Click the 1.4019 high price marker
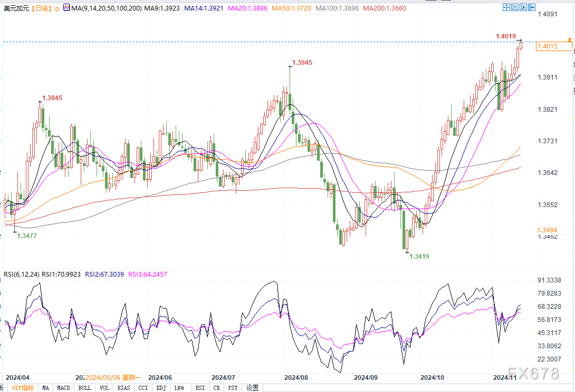Screen dimensions: 575x392 coord(504,36)
